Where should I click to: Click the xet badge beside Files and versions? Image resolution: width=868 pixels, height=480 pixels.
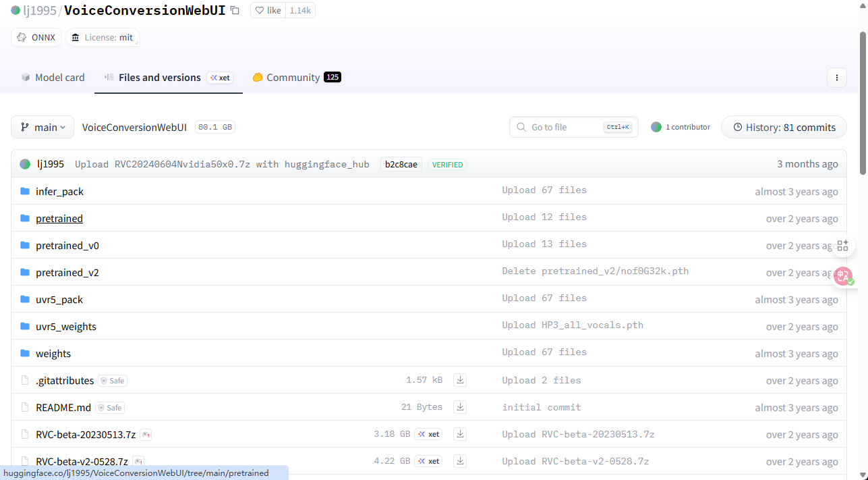click(220, 78)
